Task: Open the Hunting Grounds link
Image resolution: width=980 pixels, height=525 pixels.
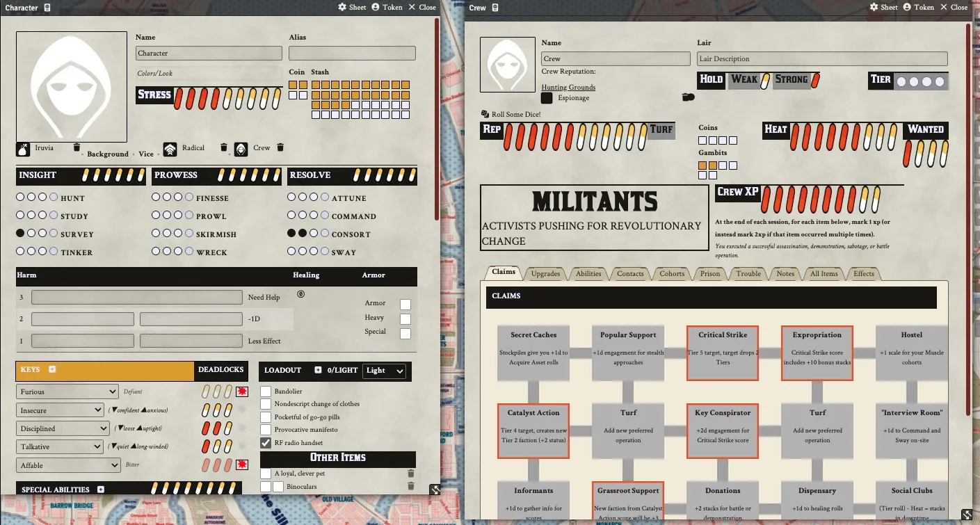Action: point(568,87)
